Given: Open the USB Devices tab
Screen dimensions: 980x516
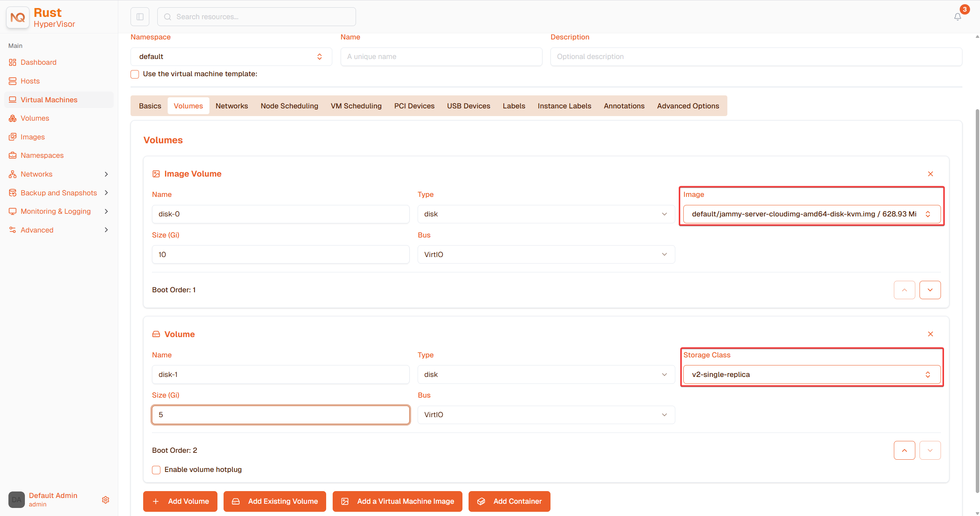Looking at the screenshot, I should tap(469, 106).
